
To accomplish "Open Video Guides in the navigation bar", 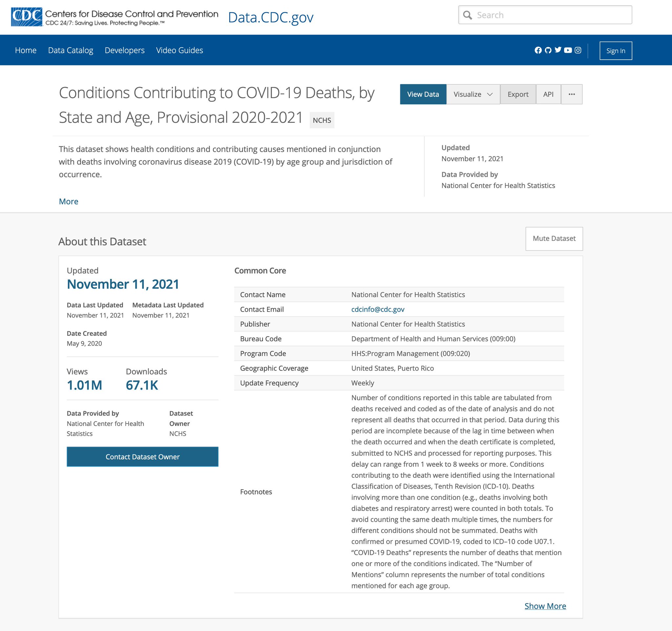I will click(x=179, y=50).
